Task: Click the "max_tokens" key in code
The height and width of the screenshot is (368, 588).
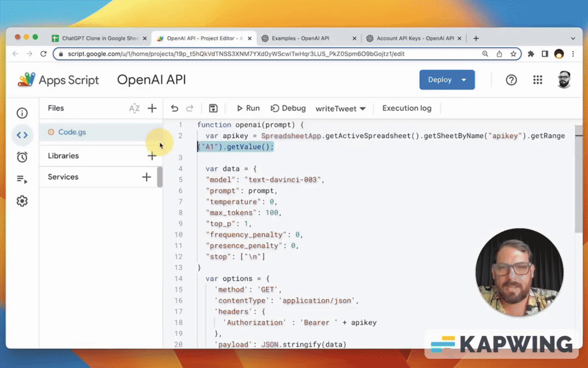Action: click(x=231, y=213)
